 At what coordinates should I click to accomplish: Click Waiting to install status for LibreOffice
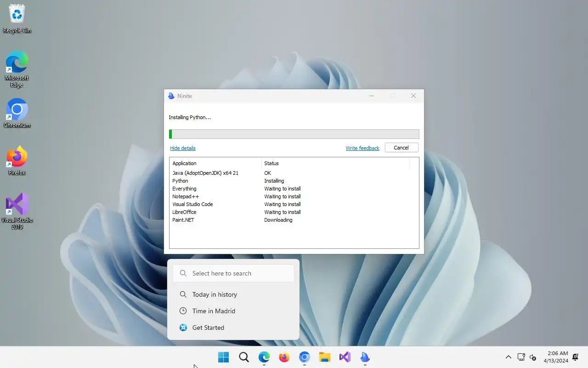(x=283, y=212)
